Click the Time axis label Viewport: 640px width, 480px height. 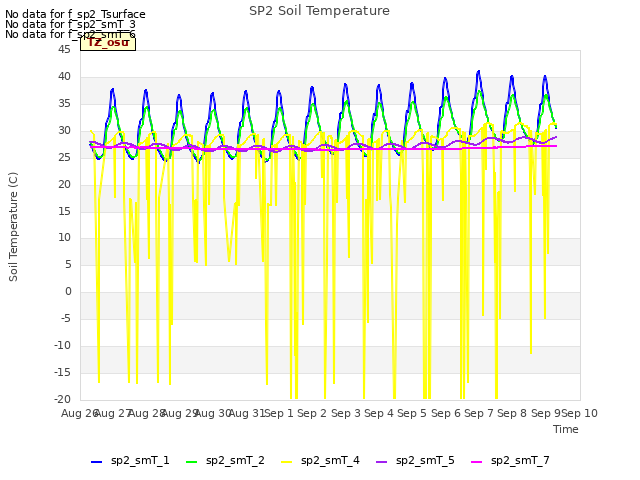(x=566, y=429)
